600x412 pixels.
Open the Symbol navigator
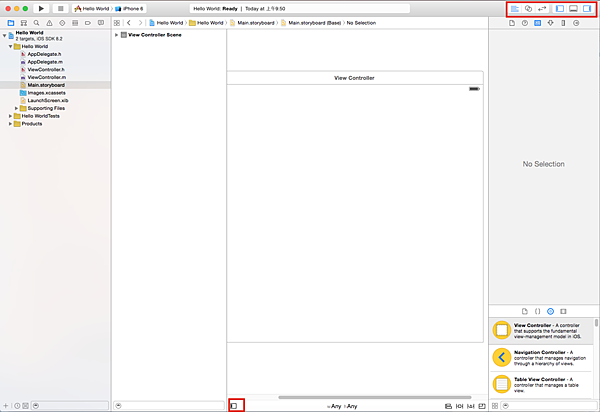pos(24,23)
